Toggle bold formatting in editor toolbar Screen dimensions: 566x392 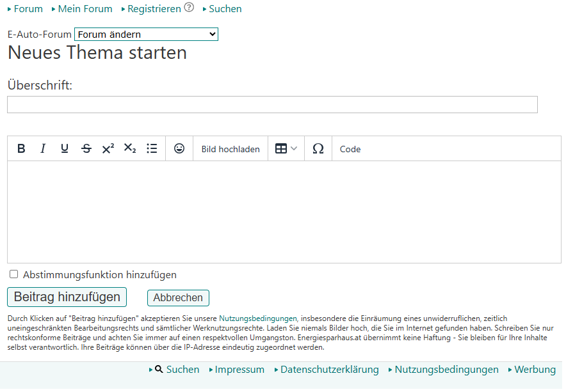21,148
